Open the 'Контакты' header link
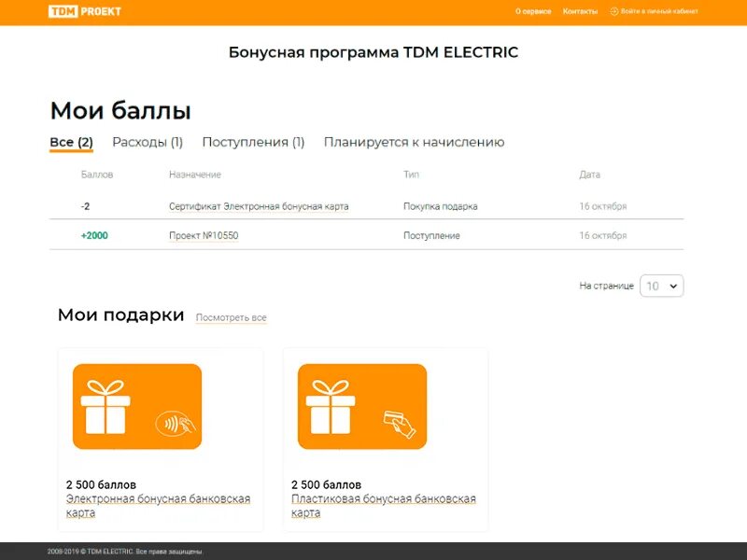747x560 pixels. click(580, 11)
